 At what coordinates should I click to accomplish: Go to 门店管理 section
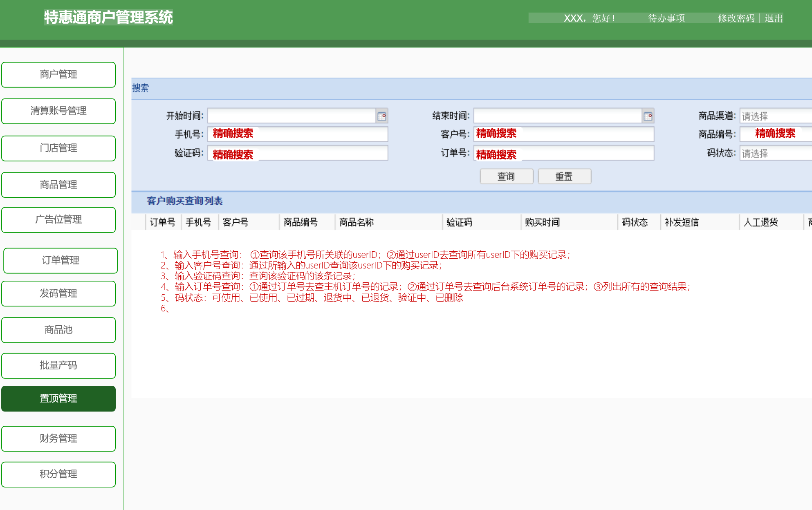point(58,148)
